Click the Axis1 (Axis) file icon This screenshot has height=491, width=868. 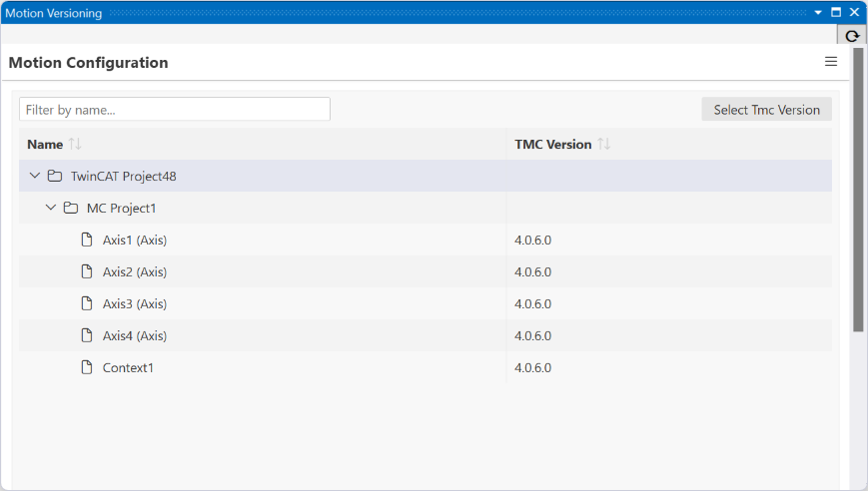click(87, 240)
